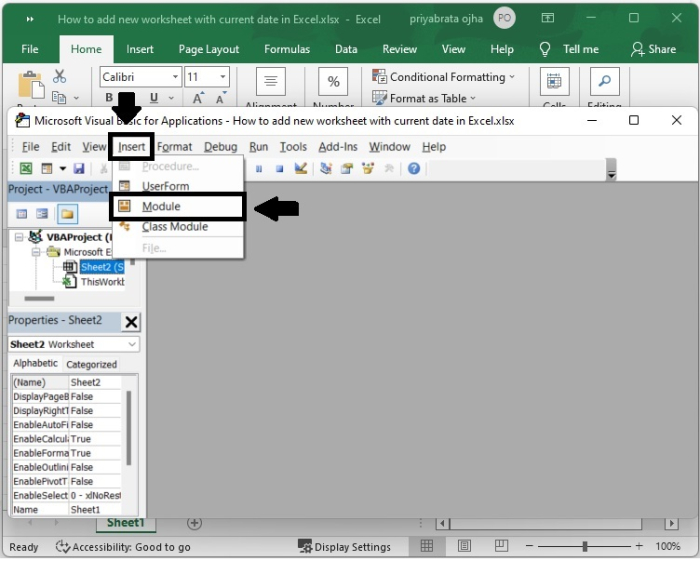
Task: Switch to Categorized tab in Properties
Action: [x=91, y=364]
